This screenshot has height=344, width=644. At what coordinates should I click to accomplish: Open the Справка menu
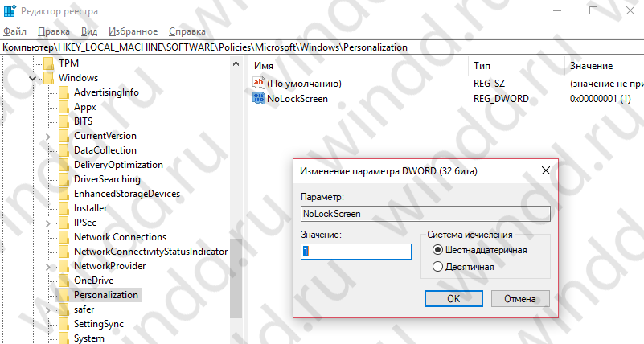pos(187,31)
